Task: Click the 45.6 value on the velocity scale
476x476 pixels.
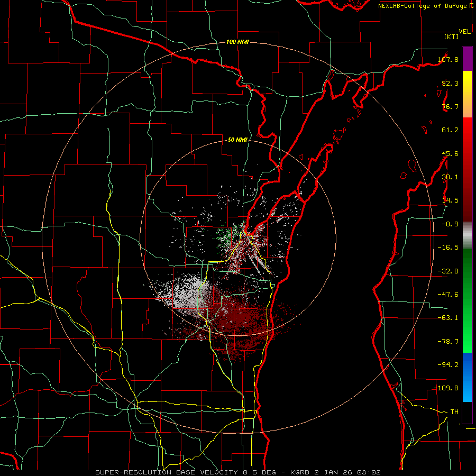Action: [450, 153]
